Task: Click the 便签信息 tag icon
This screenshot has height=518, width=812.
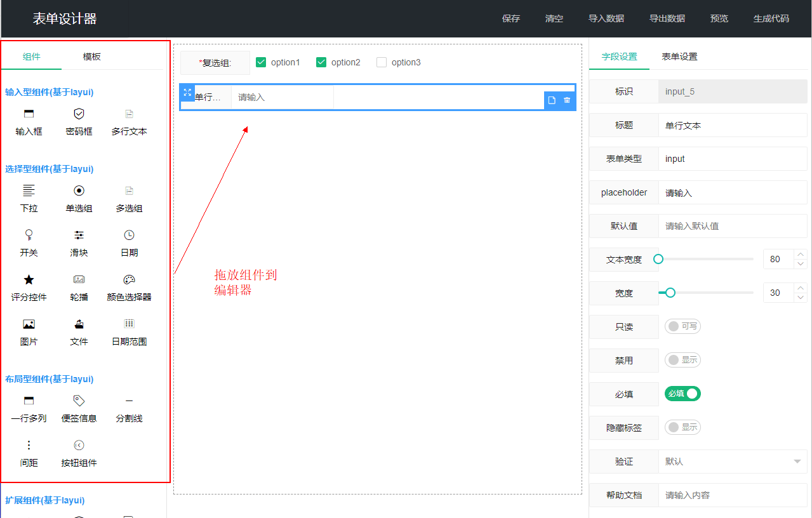Action: 79,401
